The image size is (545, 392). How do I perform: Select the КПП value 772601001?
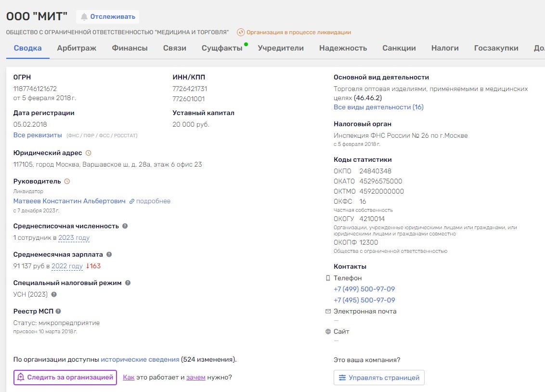coord(189,99)
